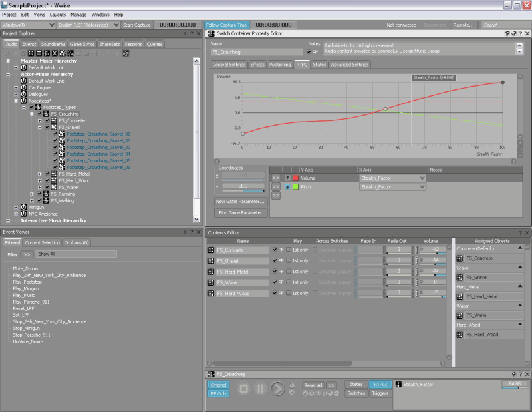Click the Minigun work unit icon

(23, 207)
